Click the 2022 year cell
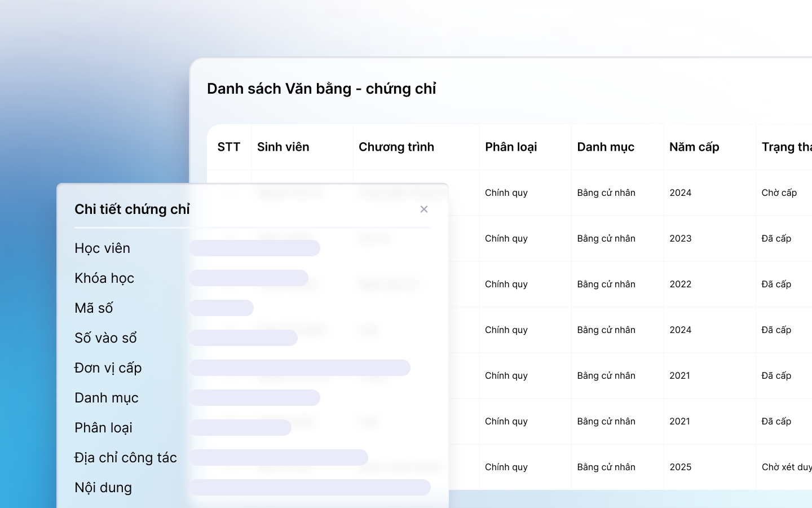The image size is (812, 508). (x=680, y=284)
